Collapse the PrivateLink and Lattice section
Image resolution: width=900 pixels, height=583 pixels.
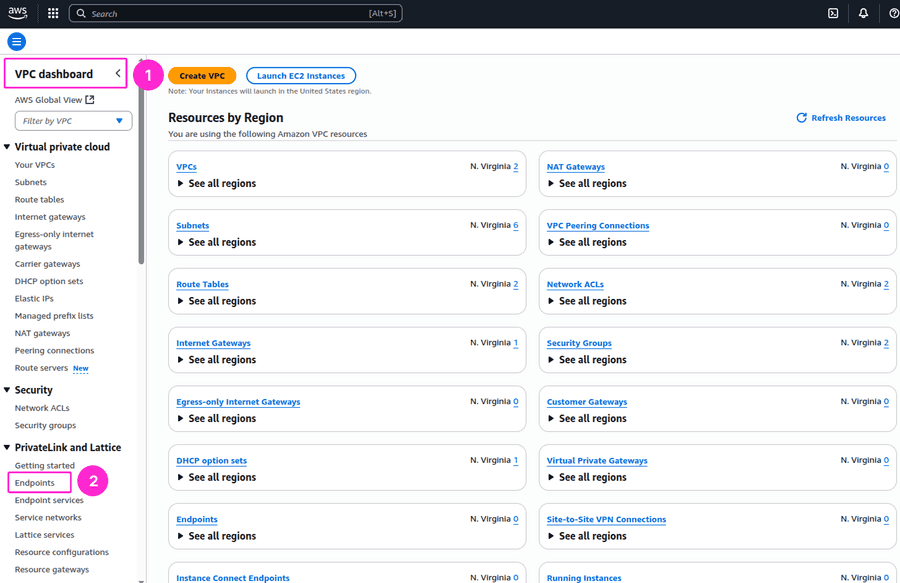tap(8, 447)
